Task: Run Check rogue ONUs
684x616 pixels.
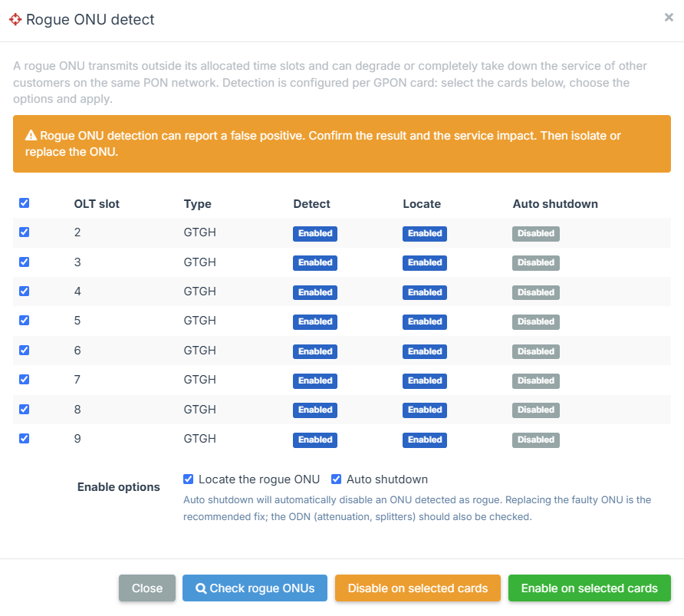Action: click(255, 588)
